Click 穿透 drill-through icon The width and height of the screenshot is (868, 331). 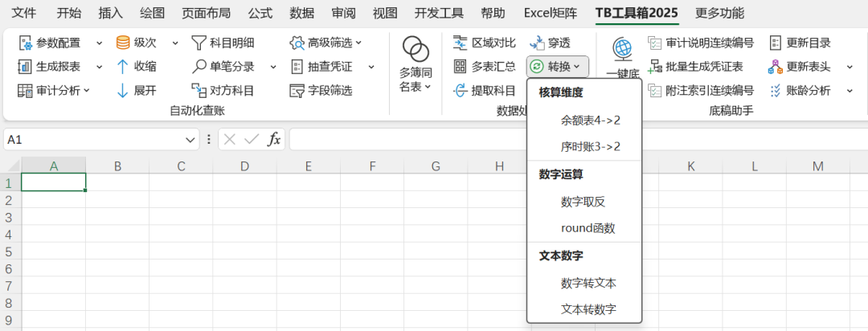click(537, 43)
